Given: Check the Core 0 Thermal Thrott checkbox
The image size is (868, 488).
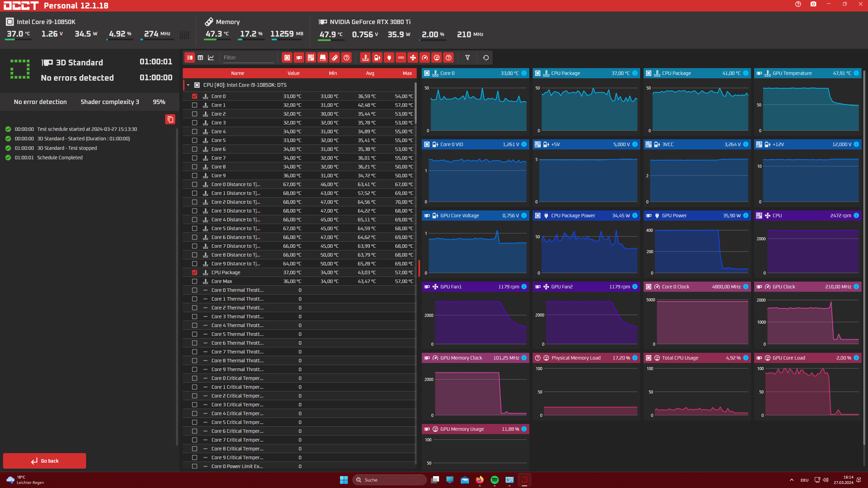Looking at the screenshot, I should click(195, 290).
